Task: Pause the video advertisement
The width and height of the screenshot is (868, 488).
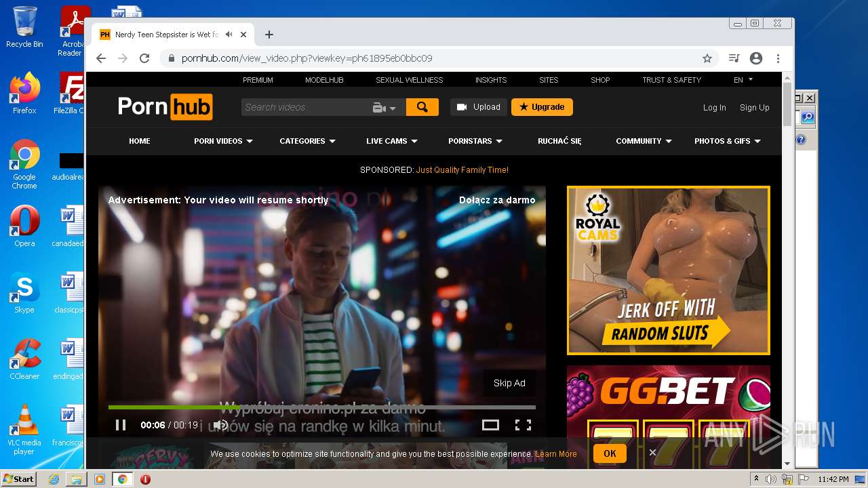Action: coord(121,425)
